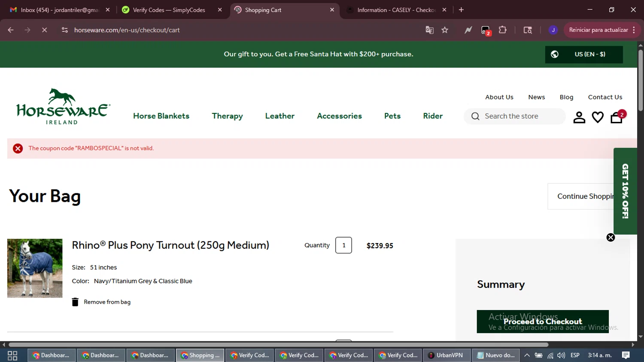This screenshot has width=644, height=362.
Task: Open the Horse Blankets menu
Action: [161, 116]
